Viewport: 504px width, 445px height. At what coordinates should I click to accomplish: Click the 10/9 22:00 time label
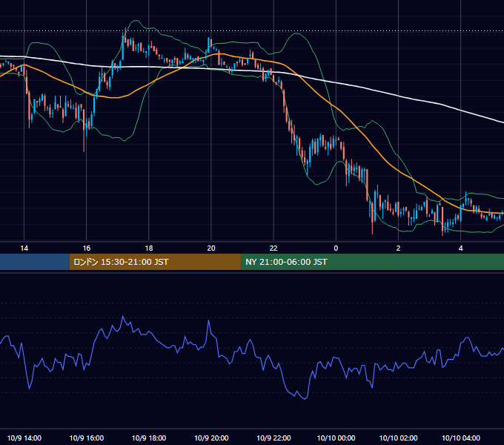pyautogui.click(x=273, y=438)
